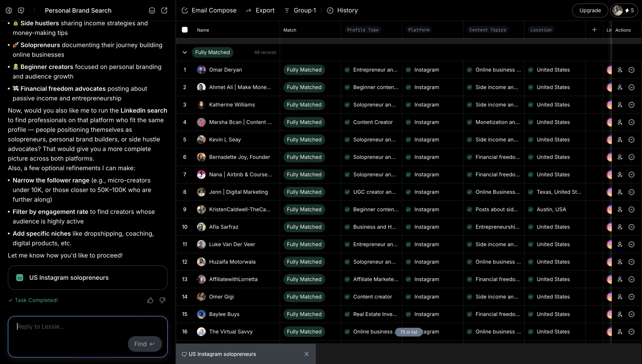642x364 pixels.
Task: Click remove icon for Katherine Williams row
Action: 631,105
